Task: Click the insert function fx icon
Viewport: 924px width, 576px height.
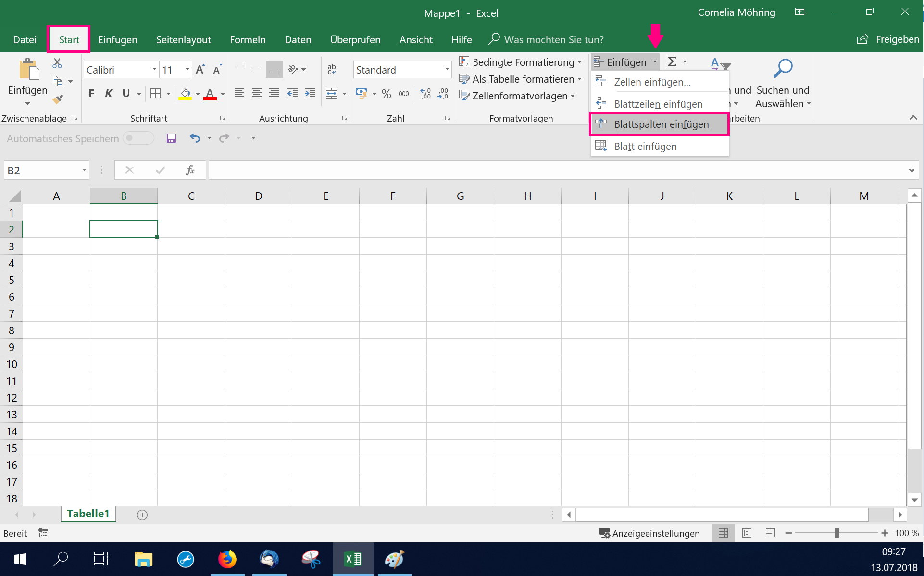Action: coord(190,170)
